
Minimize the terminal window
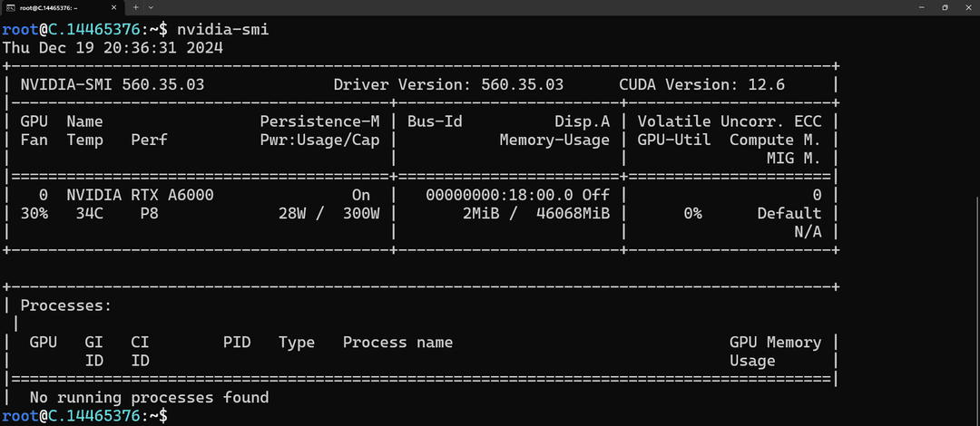[x=922, y=7]
